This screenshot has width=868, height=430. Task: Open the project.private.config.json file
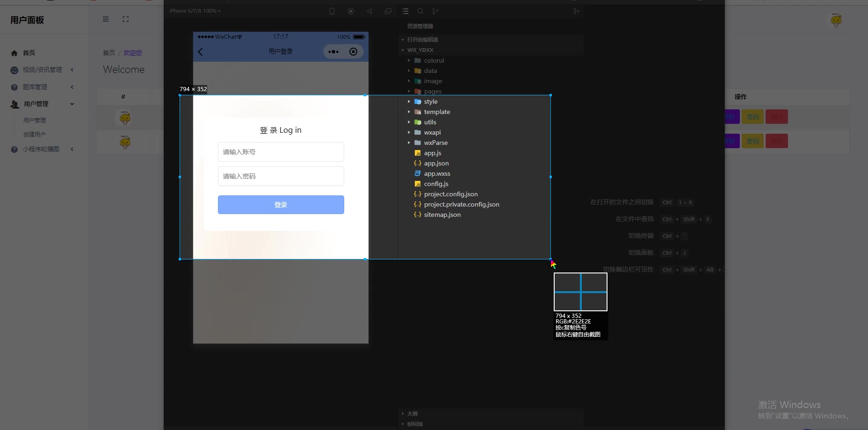(462, 205)
